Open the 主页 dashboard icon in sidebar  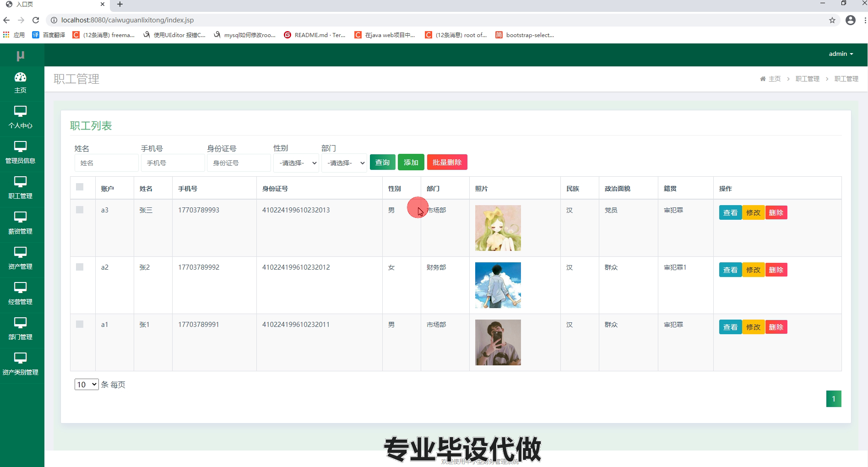pyautogui.click(x=20, y=77)
